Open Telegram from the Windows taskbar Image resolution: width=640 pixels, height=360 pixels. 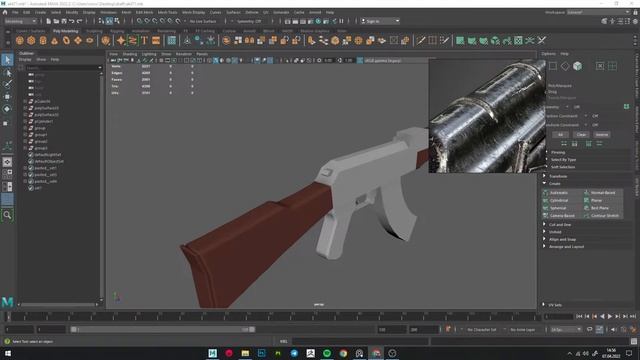(x=294, y=353)
